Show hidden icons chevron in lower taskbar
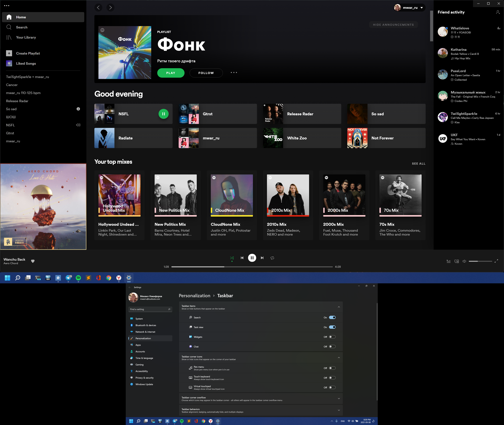Viewport: 504px width, 425px height. point(332,421)
